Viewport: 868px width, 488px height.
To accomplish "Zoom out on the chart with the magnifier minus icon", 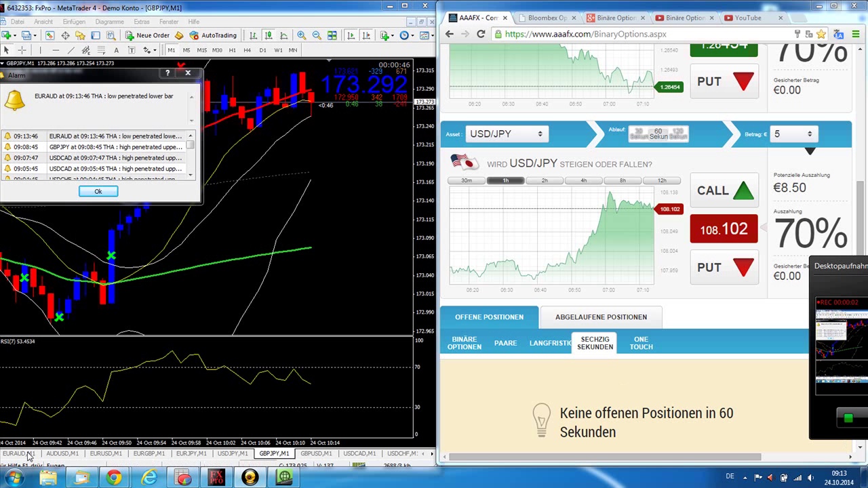I will point(316,35).
